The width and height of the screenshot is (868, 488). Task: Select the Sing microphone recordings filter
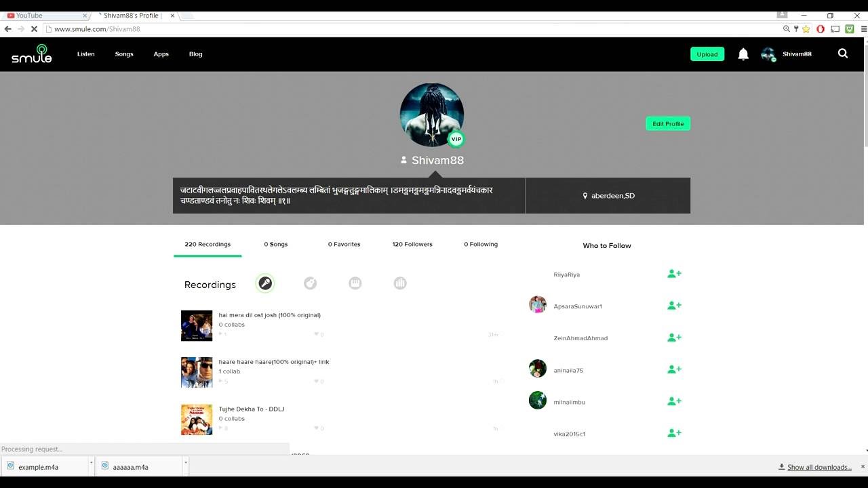[x=265, y=283]
